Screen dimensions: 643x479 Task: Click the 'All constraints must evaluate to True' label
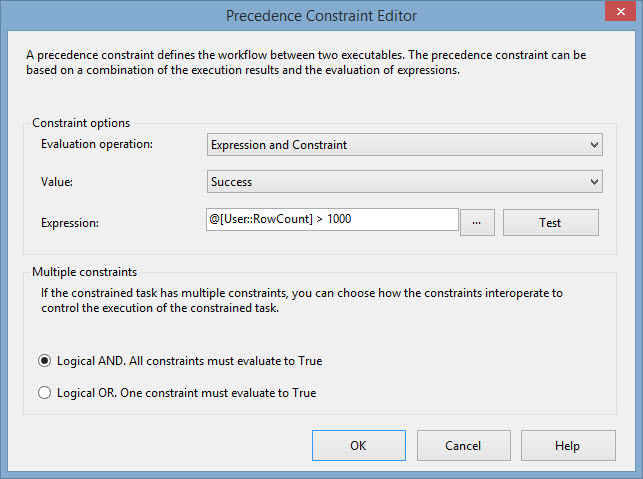pos(226,361)
